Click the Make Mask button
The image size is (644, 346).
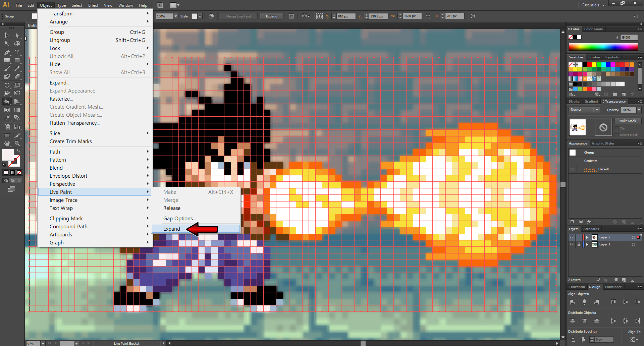(628, 121)
